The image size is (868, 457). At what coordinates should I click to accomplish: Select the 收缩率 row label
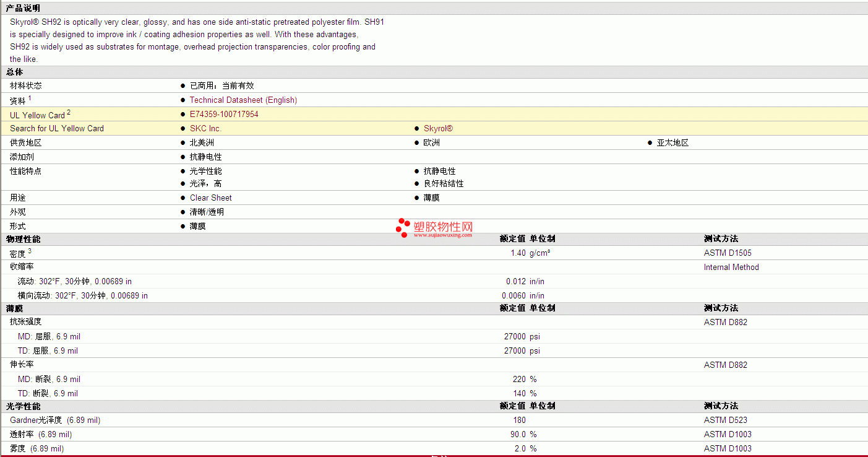tap(22, 267)
